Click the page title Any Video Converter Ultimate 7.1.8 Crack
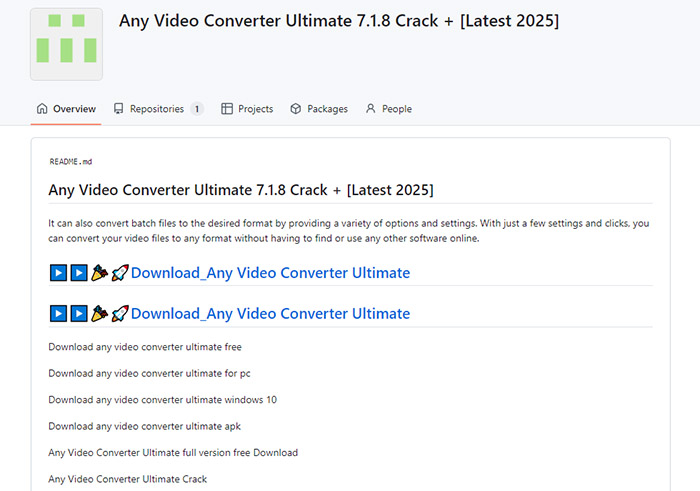This screenshot has width=700, height=491. tap(339, 21)
